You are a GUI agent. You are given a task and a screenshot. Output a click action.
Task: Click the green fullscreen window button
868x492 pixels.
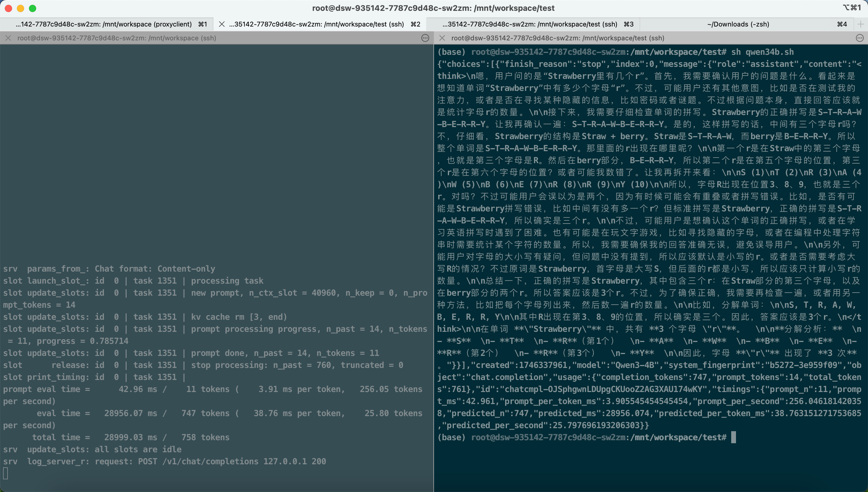pos(33,8)
